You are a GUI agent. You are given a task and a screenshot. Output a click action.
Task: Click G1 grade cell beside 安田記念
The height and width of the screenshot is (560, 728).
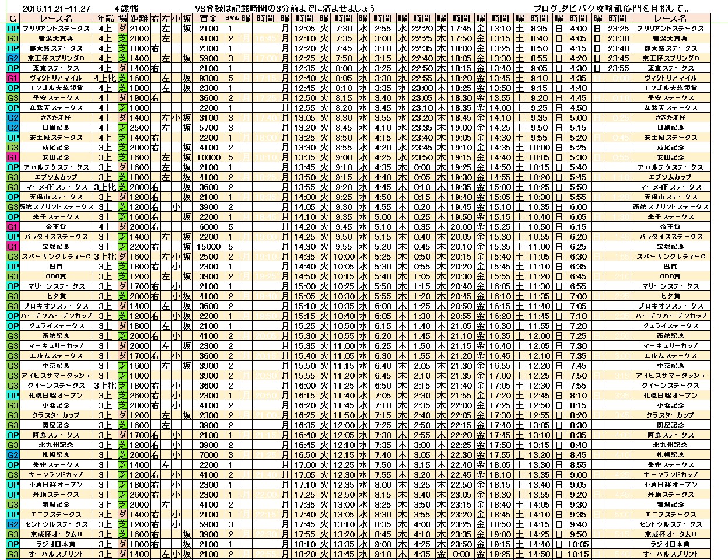tap(13, 157)
